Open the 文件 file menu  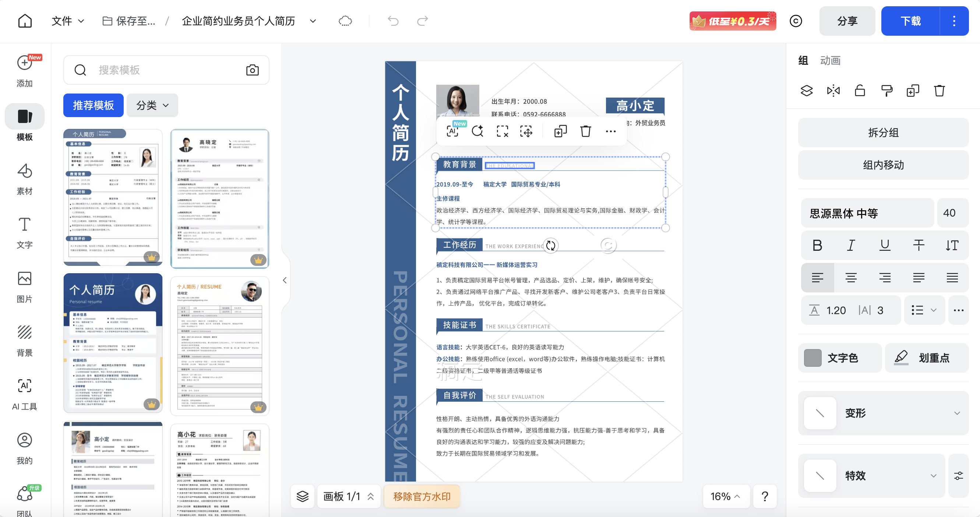[x=68, y=21]
